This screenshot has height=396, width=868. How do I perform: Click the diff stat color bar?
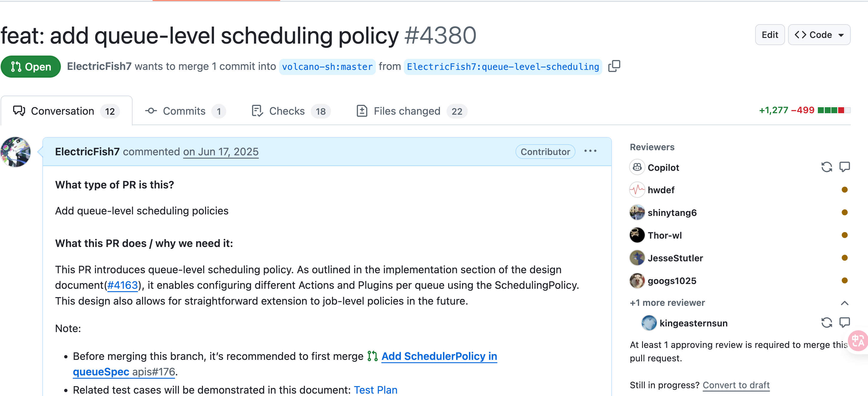pos(834,110)
